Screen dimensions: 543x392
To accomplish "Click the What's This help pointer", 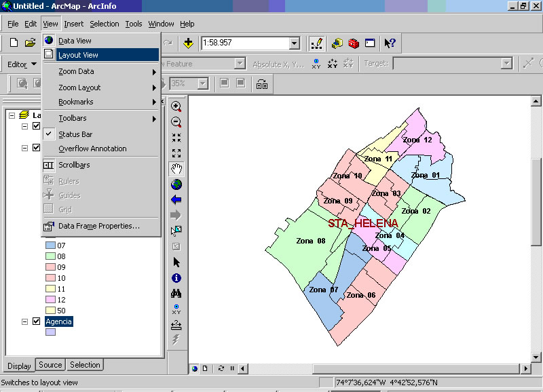I will [x=390, y=43].
